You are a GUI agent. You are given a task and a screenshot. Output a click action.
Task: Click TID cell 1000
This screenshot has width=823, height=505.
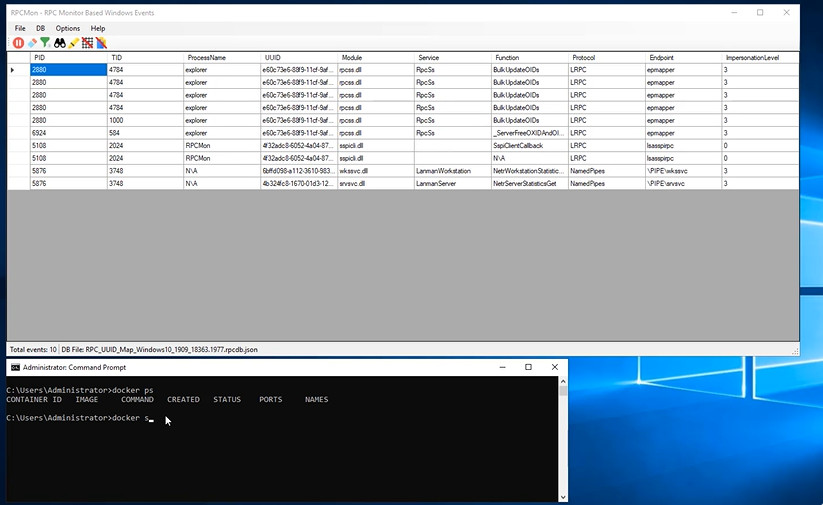[145, 120]
